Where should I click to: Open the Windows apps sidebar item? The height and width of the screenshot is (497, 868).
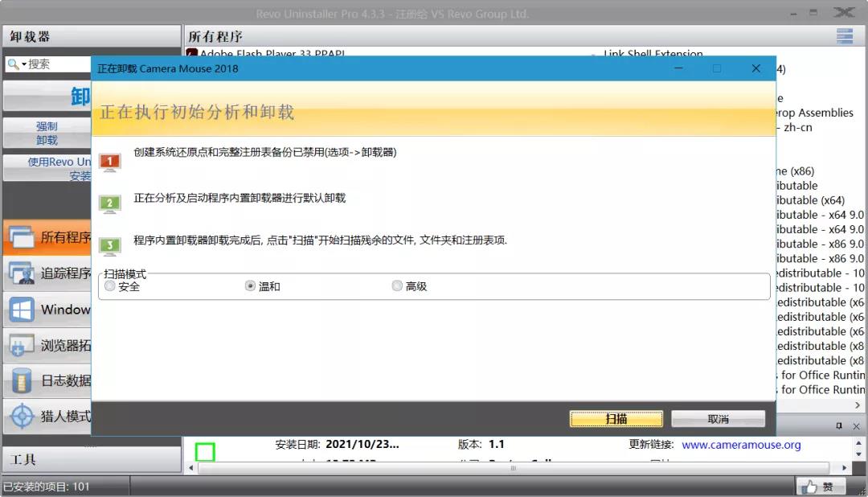click(47, 309)
